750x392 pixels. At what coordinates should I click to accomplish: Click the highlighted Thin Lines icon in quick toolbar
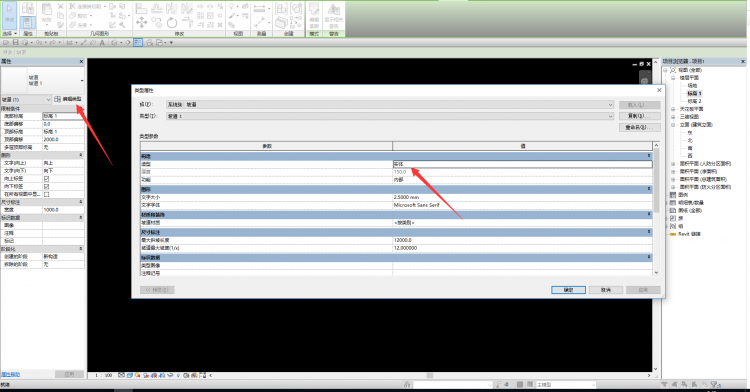138,43
